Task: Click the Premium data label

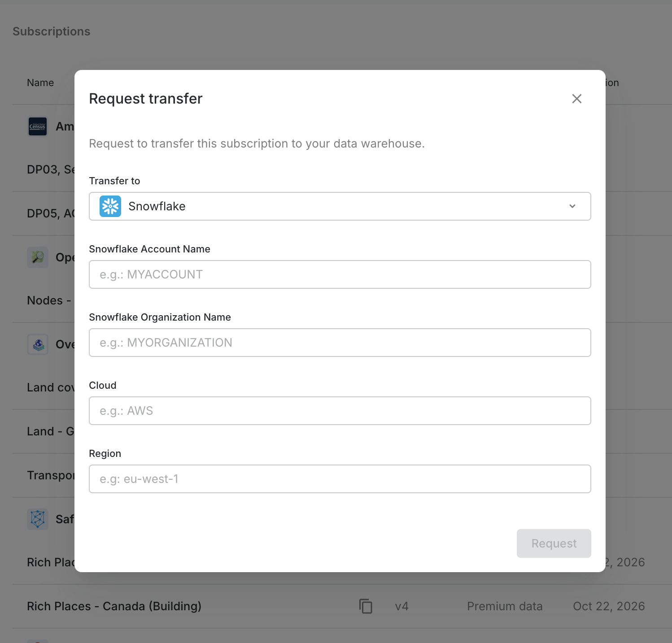Action: point(505,606)
